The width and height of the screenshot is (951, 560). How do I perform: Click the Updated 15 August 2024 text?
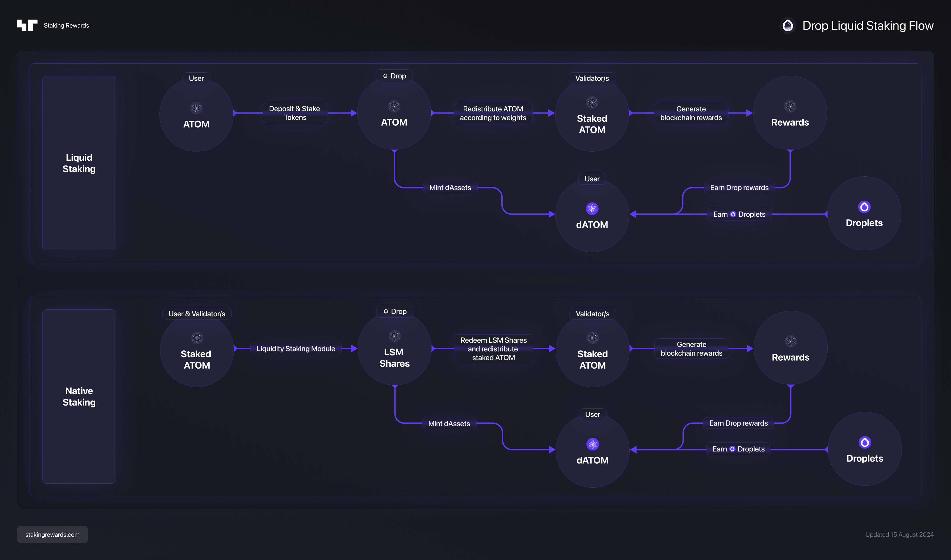(x=899, y=534)
